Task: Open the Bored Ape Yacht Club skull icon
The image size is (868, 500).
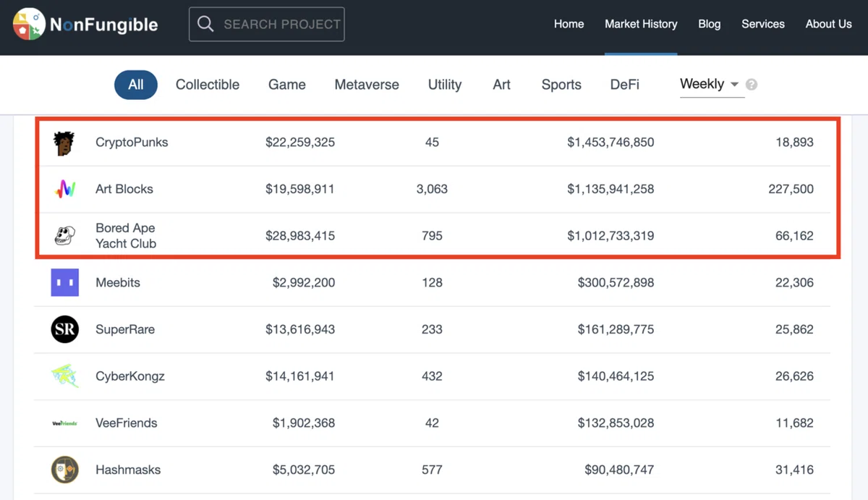Action: pyautogui.click(x=64, y=236)
